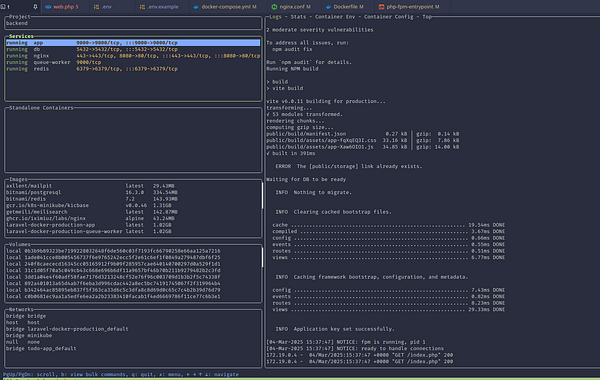
Task: Select the volume starting with 31c1d05f
Action: coord(133,271)
